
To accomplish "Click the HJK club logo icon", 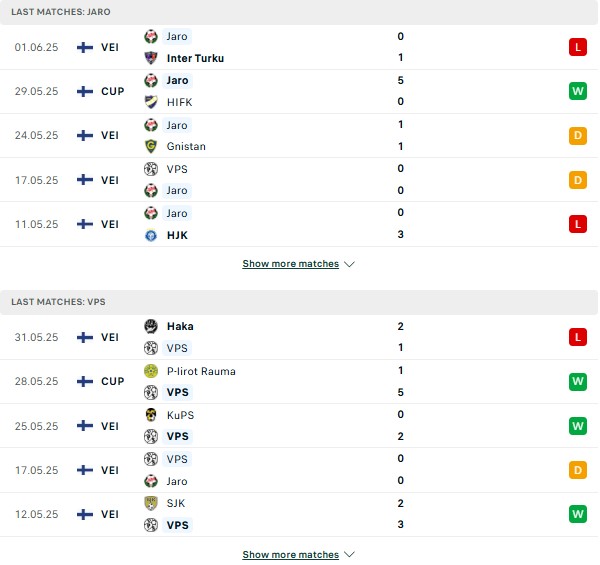I will (151, 235).
